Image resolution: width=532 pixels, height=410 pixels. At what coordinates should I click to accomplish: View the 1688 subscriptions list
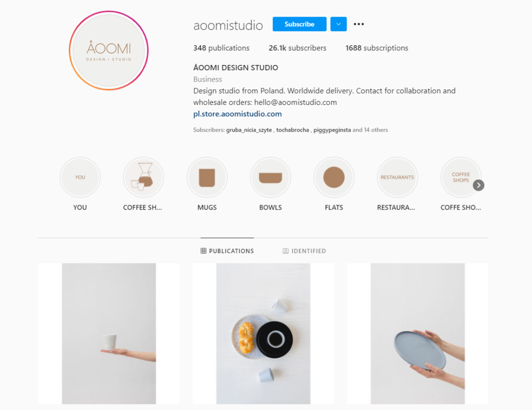click(377, 48)
